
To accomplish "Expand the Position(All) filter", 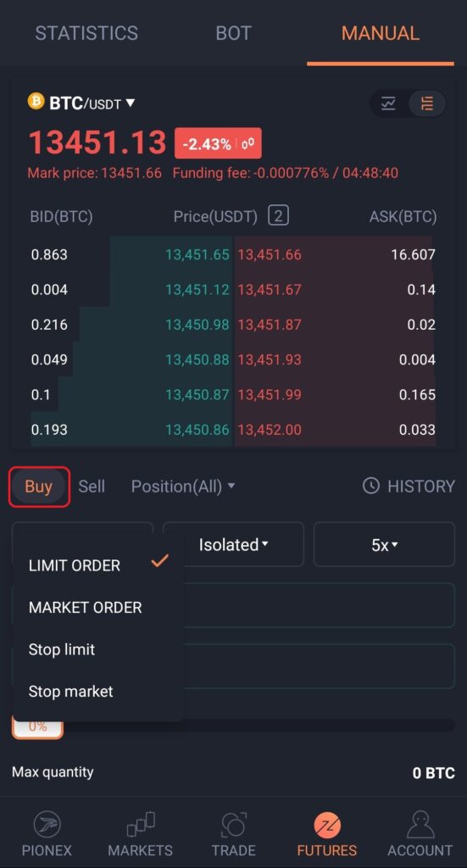I will point(182,486).
